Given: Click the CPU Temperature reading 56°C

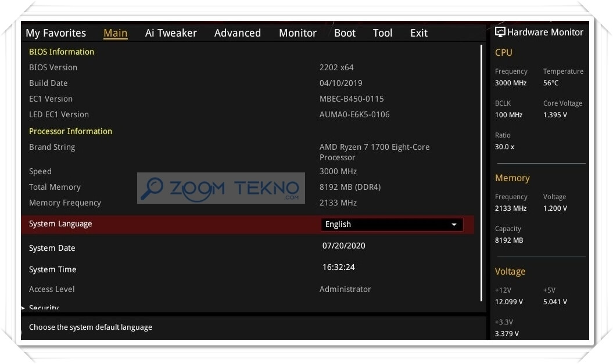Looking at the screenshot, I should coord(550,83).
